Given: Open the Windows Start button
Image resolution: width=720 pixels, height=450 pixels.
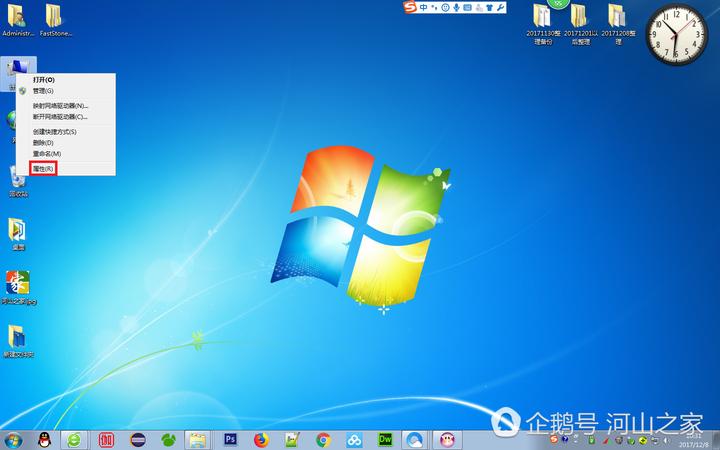Looking at the screenshot, I should [12, 440].
